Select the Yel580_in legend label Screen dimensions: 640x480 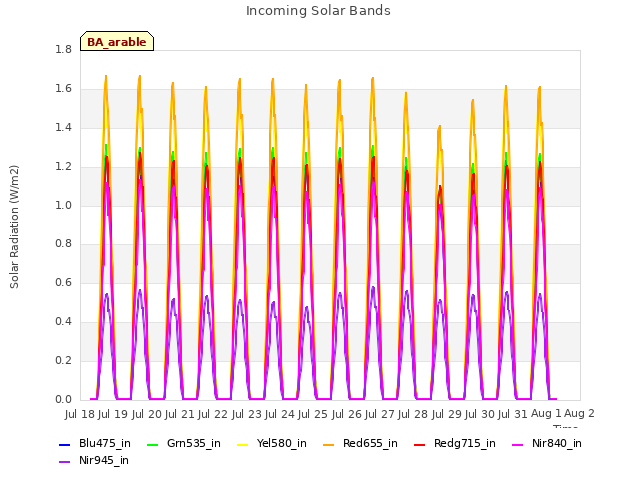[x=282, y=443]
